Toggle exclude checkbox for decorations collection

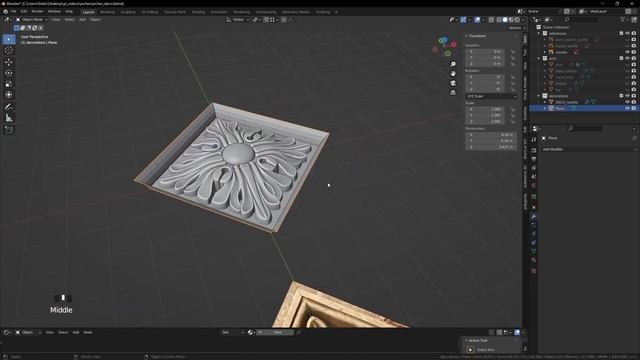coord(621,96)
